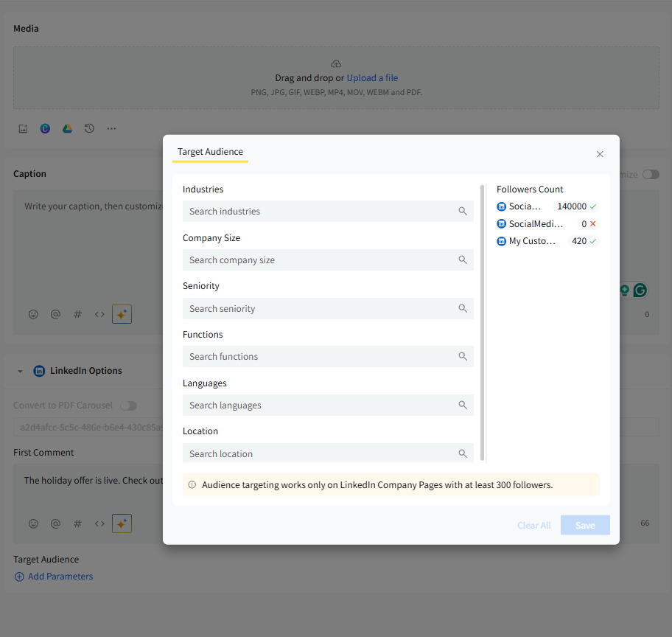
Task: Click the magnifier icon in Search functions
Action: (x=463, y=356)
